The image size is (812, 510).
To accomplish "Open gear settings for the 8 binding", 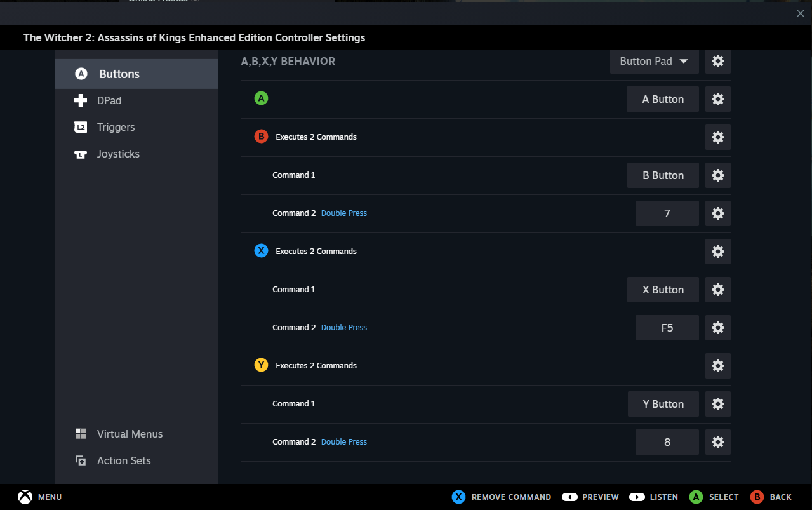I will click(x=718, y=442).
